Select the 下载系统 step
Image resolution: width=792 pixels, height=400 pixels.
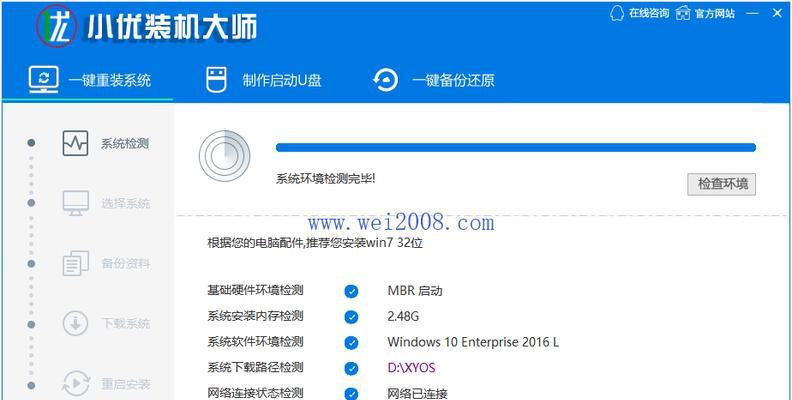click(x=106, y=323)
